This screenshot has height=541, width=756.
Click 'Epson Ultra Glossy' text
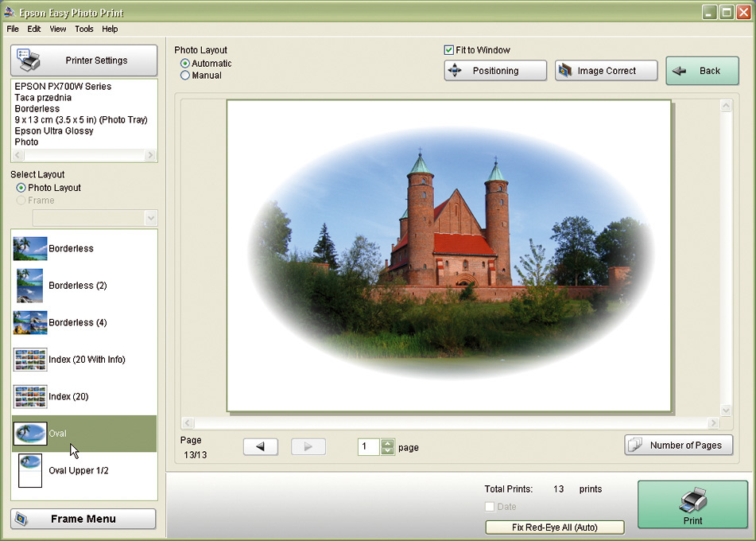click(x=53, y=130)
